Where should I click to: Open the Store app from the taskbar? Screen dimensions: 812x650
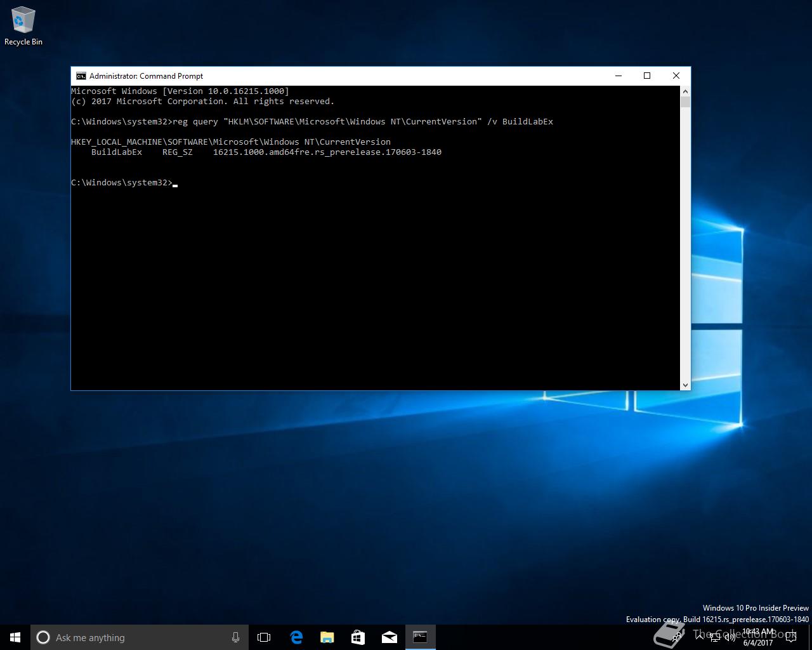[358, 637]
